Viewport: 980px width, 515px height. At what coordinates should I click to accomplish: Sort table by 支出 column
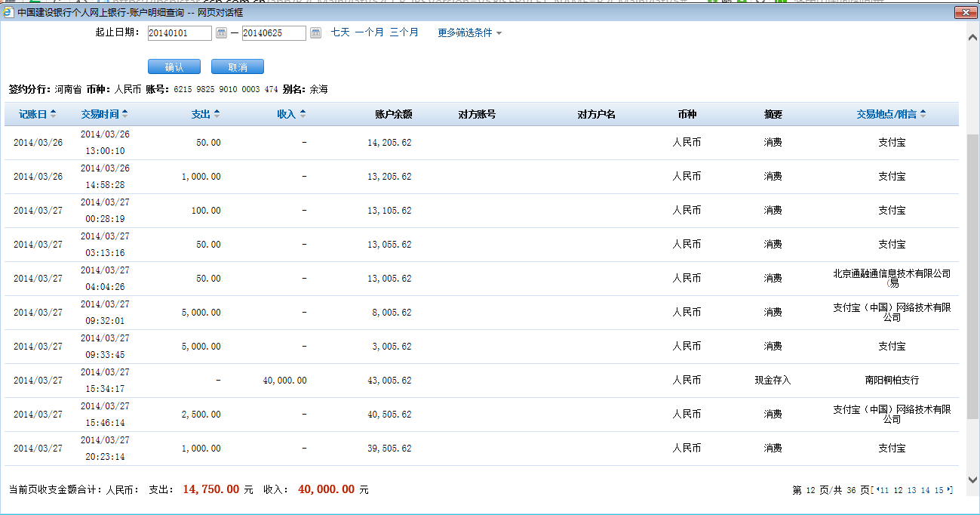[x=205, y=114]
